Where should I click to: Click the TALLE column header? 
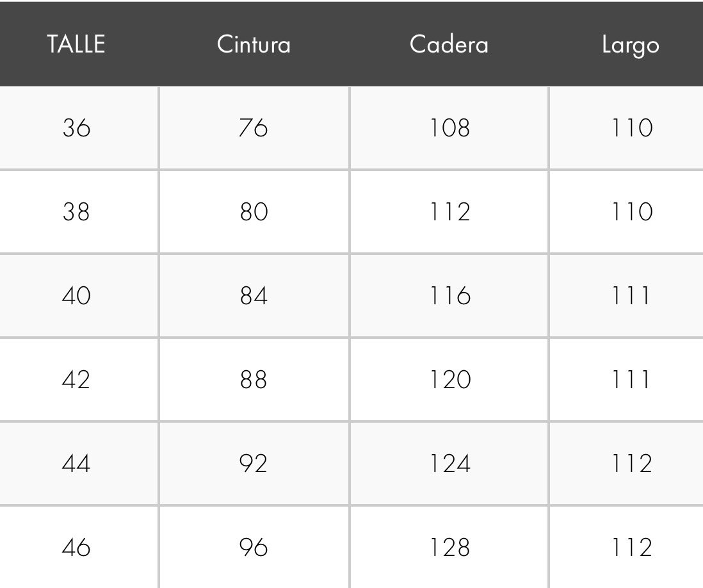[x=76, y=44]
